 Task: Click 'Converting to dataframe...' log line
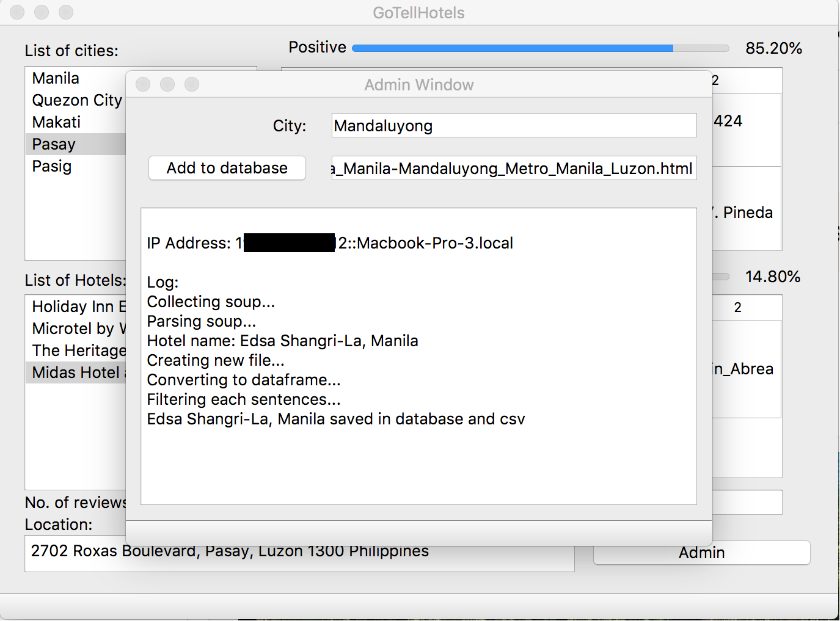pos(244,380)
